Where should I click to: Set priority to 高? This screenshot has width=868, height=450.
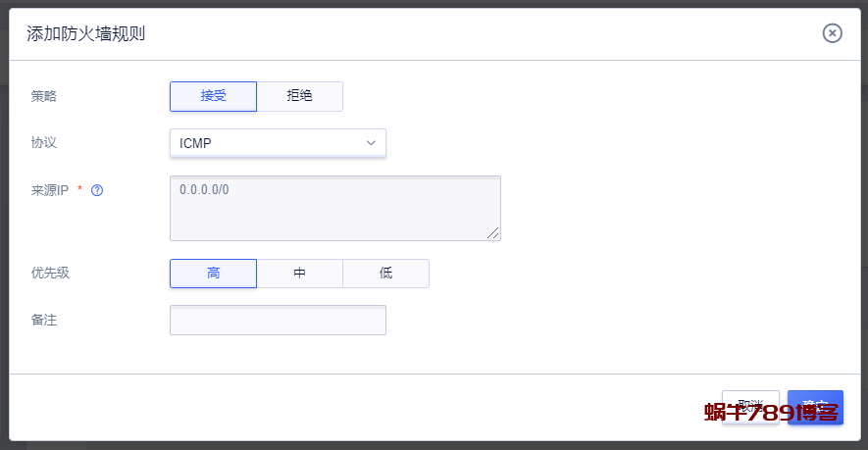tap(213, 274)
